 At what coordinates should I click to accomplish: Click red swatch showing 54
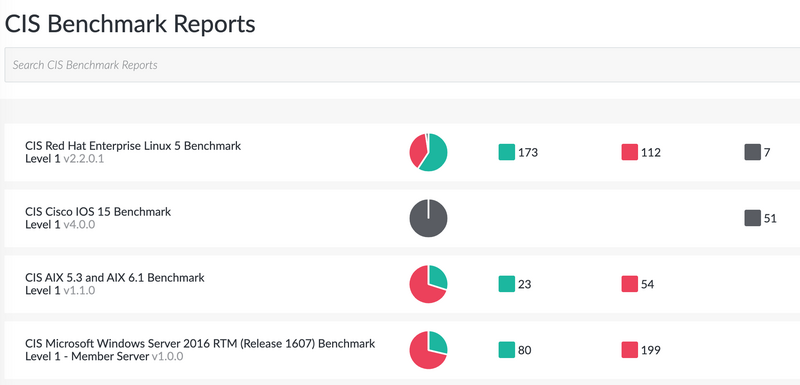click(630, 284)
